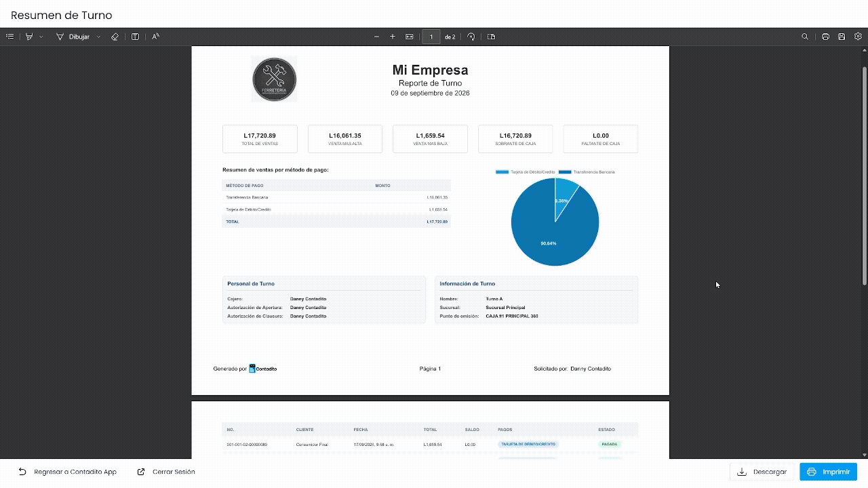Click the Ferretería company logo
Screen dimensions: 868x488
click(274, 79)
